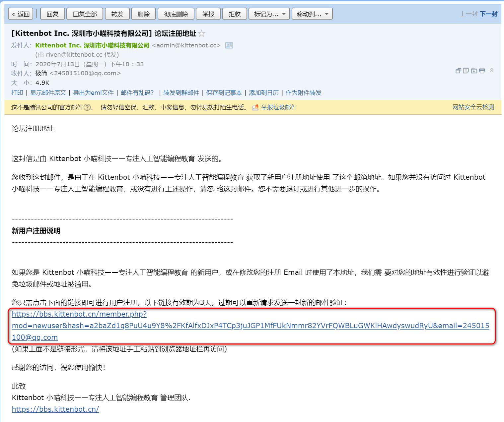Click the recipient address 245015100@qq.com in the header
Viewport: 504px width, 422px height.
(x=85, y=73)
